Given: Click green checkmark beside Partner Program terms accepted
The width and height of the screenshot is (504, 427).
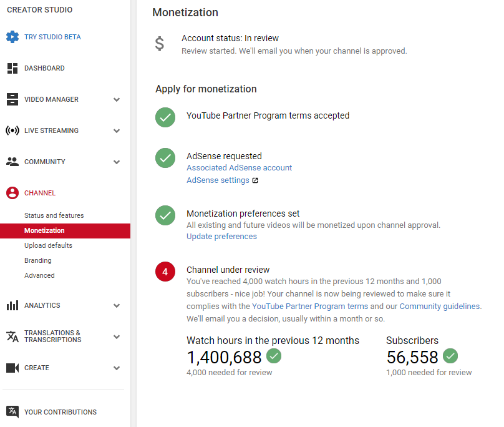Looking at the screenshot, I should click(x=165, y=117).
